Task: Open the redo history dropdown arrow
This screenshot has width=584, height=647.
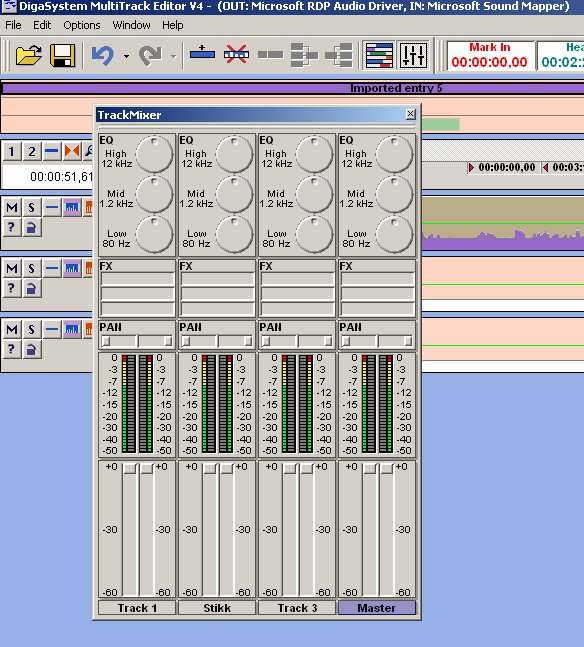Action: tap(174, 56)
